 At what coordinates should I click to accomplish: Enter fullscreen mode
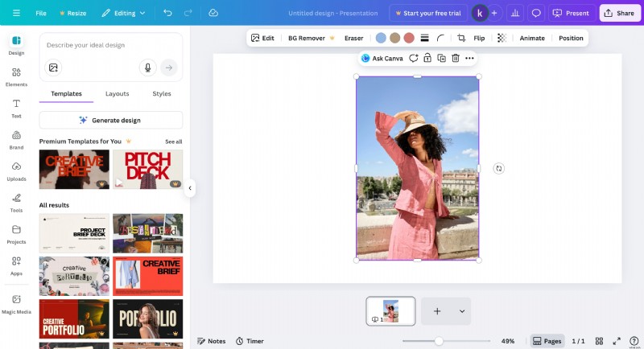click(617, 341)
